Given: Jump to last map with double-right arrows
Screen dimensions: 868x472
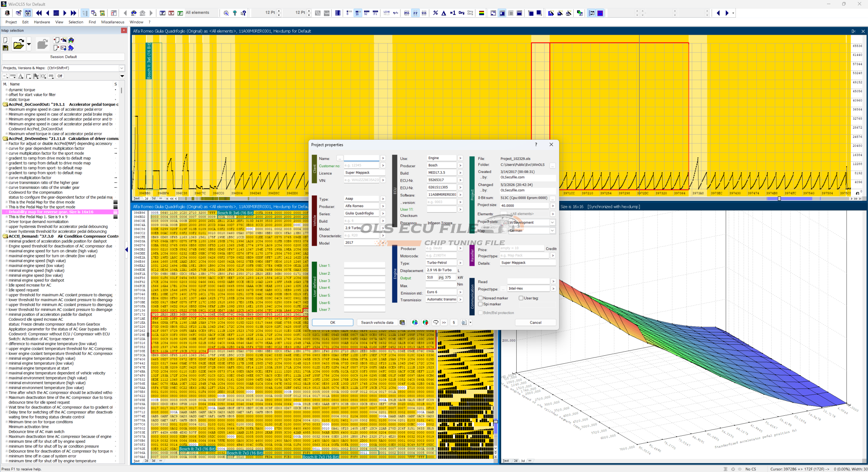Looking at the screenshot, I should (x=74, y=13).
